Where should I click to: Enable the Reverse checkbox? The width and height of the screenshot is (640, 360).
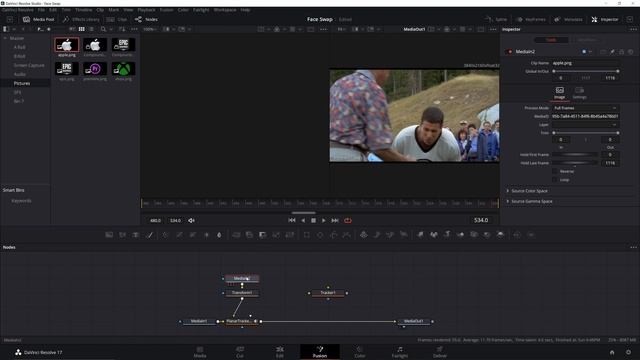pos(554,171)
